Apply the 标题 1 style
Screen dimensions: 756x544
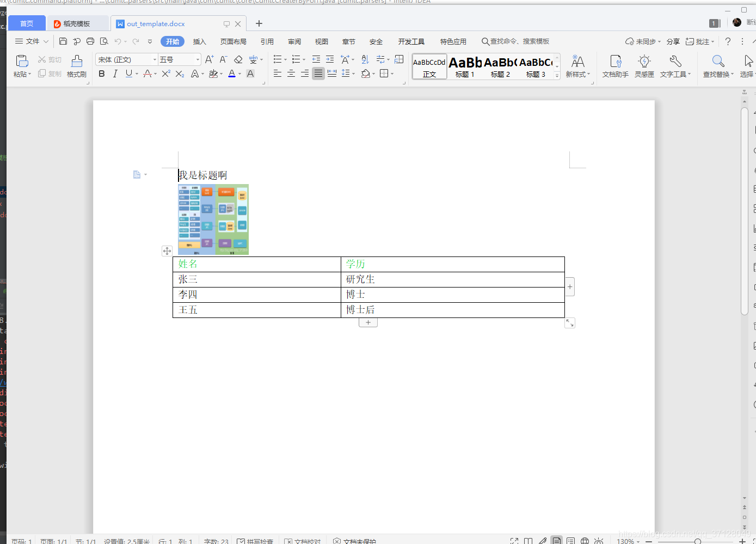[x=465, y=66]
